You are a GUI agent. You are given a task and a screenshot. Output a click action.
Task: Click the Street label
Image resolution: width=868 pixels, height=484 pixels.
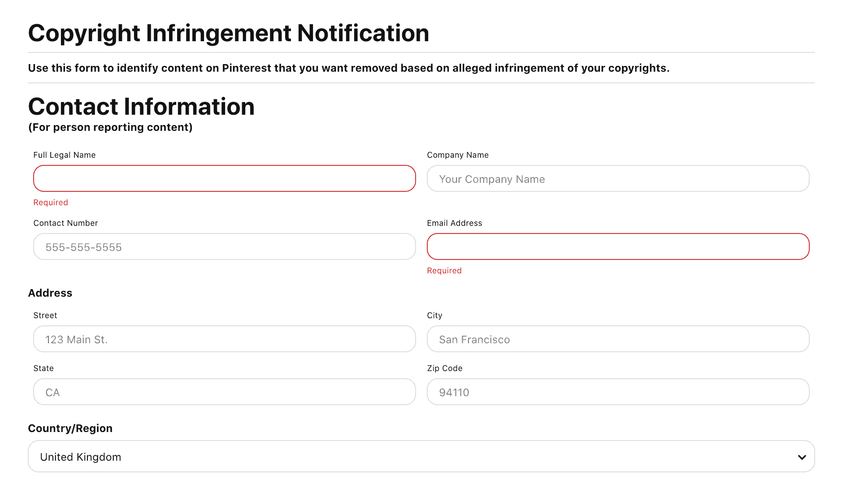45,315
